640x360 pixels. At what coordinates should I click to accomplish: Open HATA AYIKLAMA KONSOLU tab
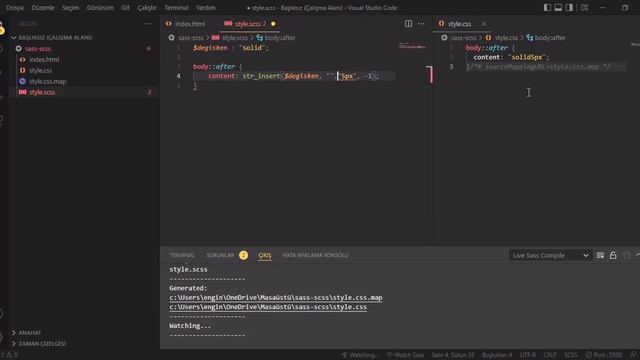pos(315,255)
